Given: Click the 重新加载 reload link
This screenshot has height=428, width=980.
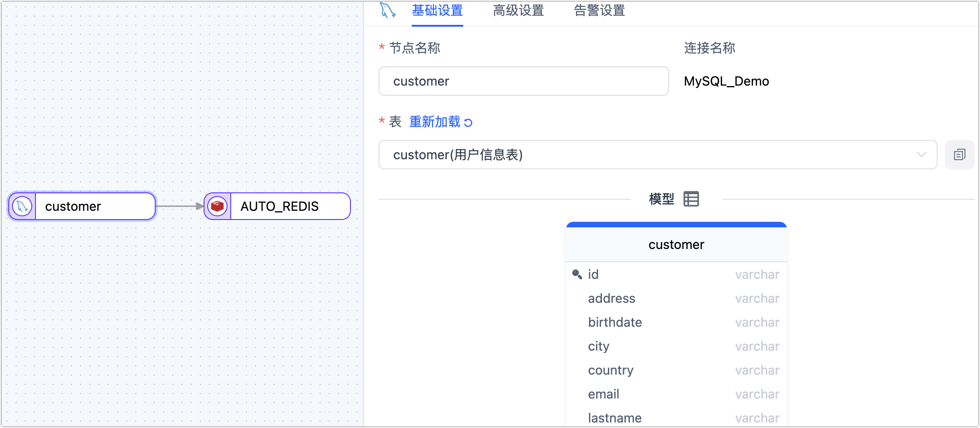Looking at the screenshot, I should (x=435, y=121).
